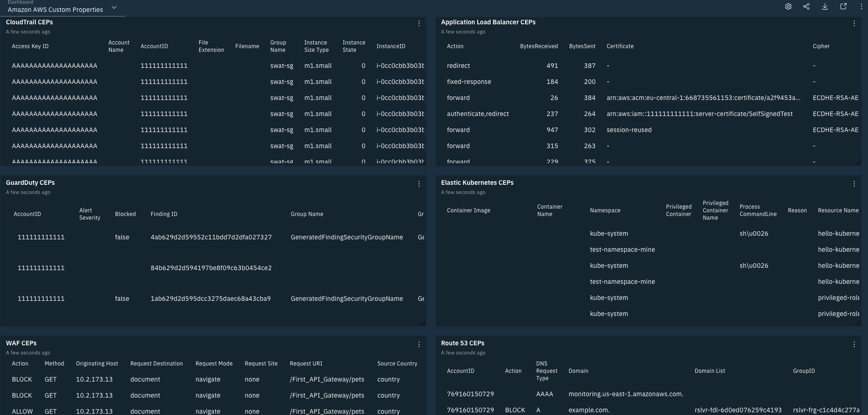Click the SelfSignedTest server-certificate cell

(699, 114)
